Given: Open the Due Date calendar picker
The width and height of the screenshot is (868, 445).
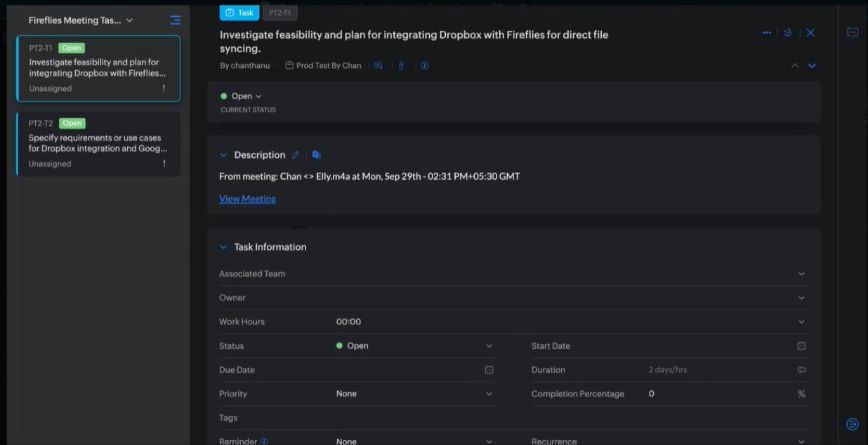Looking at the screenshot, I should point(489,370).
